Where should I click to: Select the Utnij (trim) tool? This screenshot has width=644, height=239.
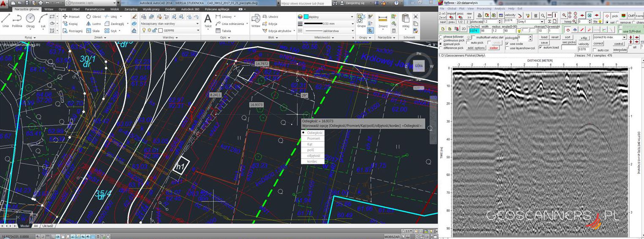coord(111,16)
